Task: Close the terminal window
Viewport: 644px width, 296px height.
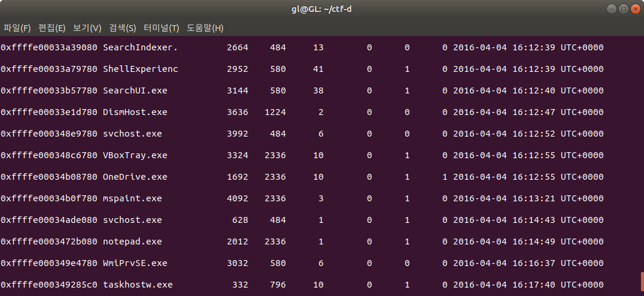Action: coord(636,8)
